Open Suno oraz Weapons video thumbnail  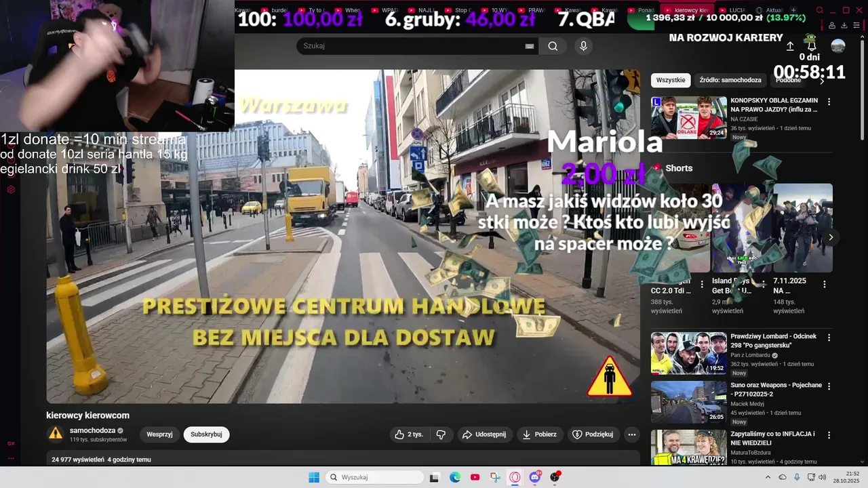(x=688, y=402)
